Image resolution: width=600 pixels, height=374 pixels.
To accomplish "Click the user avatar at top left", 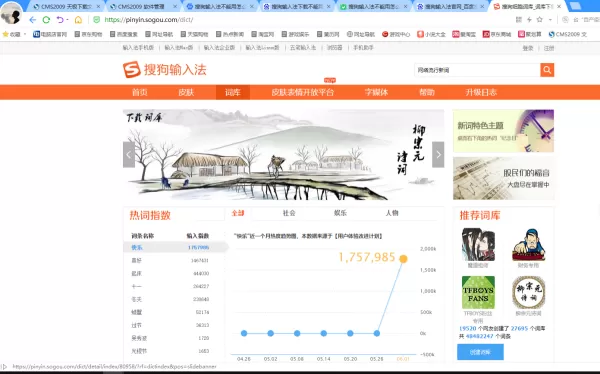I will 11,13.
